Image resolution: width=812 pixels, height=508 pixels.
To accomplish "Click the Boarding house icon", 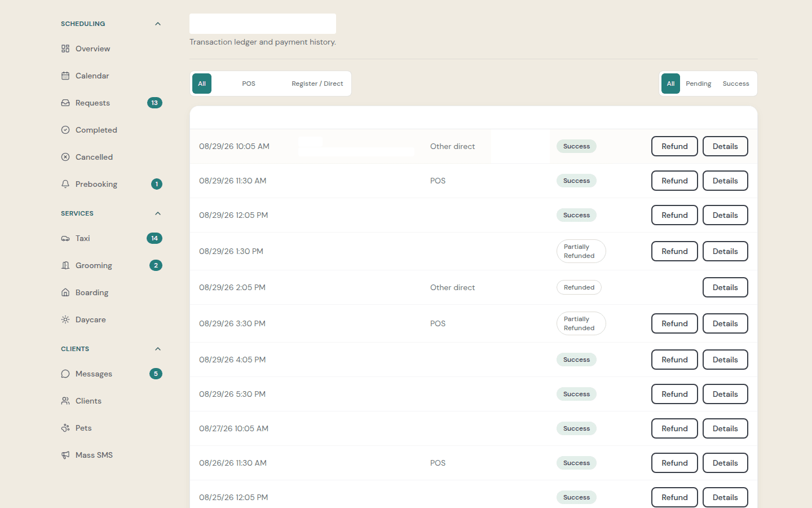I will 65,292.
